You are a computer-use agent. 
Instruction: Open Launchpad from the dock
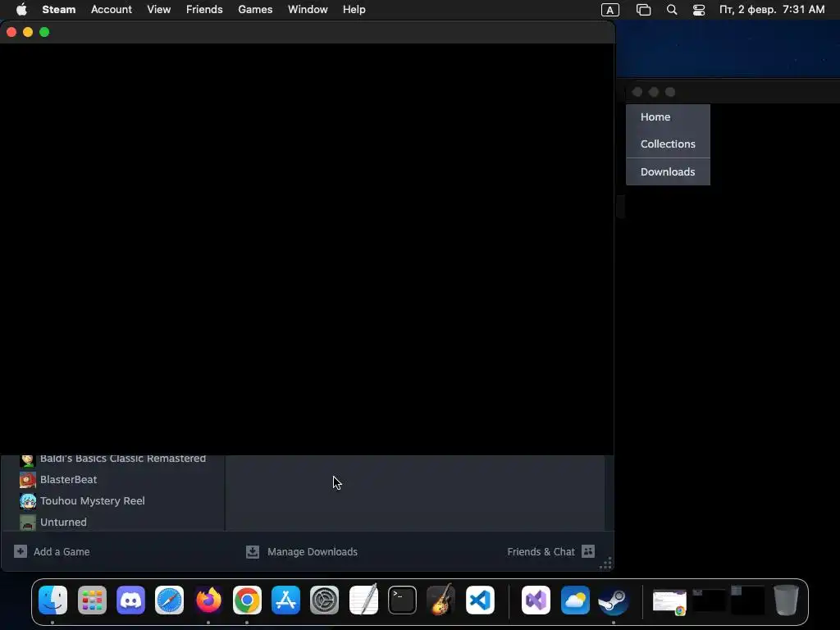coord(92,600)
